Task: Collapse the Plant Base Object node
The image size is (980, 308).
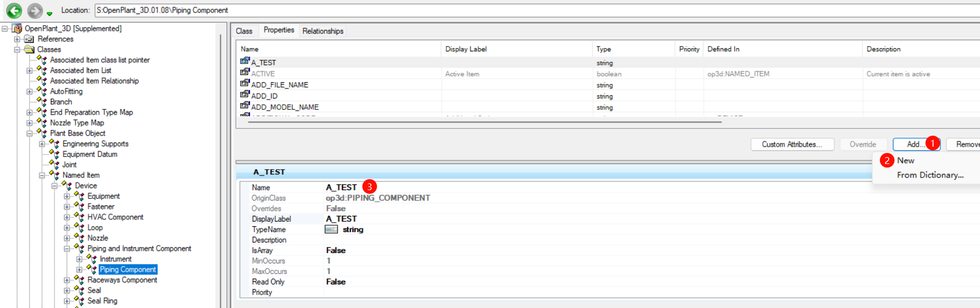Action: (30, 133)
